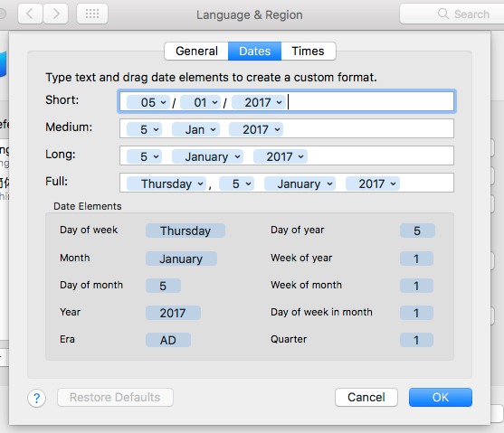Click the 'Long:' label

[x=61, y=155]
